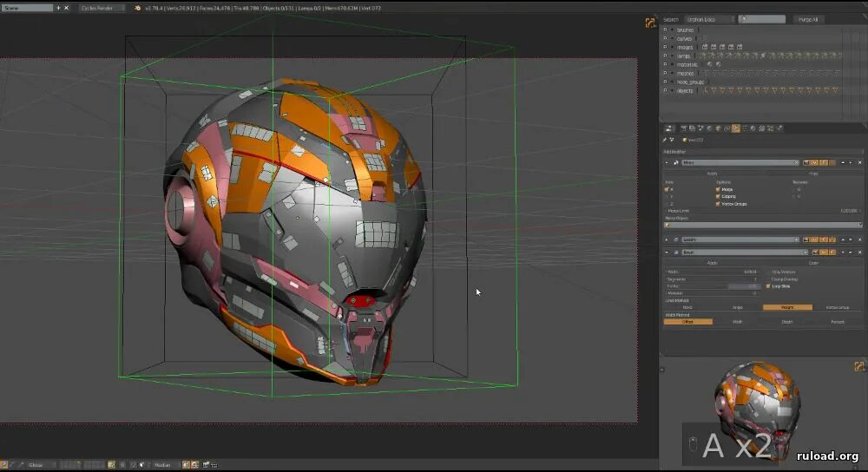Open the Texture properties tab
868x472 pixels.
pyautogui.click(x=762, y=128)
